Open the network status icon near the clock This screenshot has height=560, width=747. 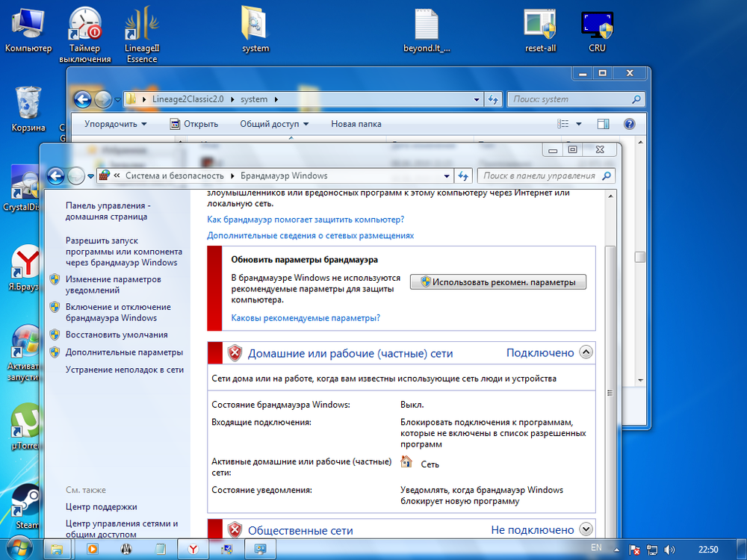pos(651,549)
